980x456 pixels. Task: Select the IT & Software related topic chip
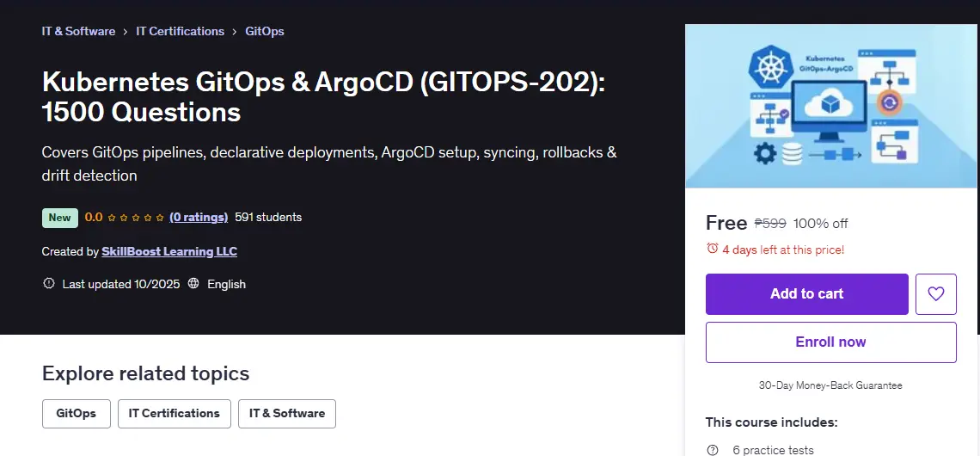(287, 414)
